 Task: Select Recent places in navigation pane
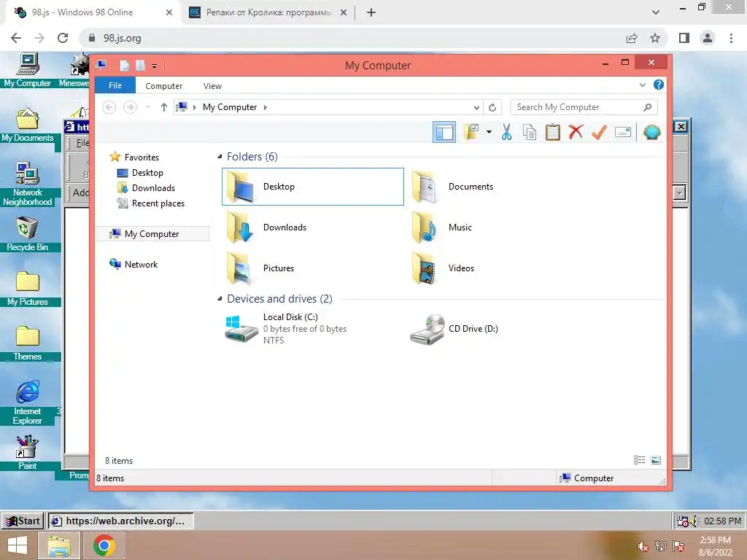(151, 203)
